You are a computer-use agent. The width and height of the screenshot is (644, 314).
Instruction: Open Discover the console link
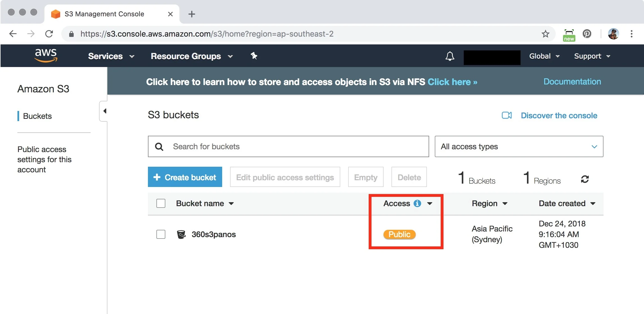click(x=559, y=115)
